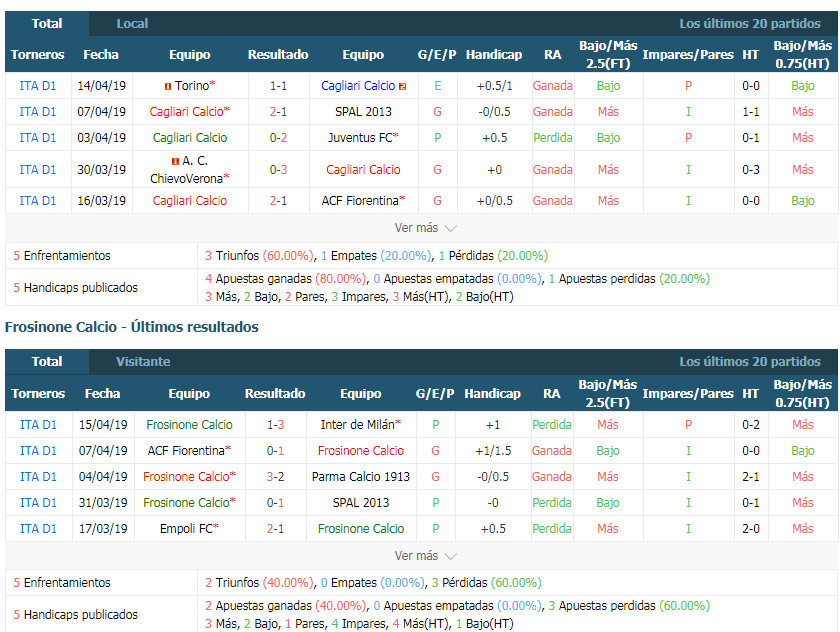Click G/E/P header in Frosinone table
This screenshot has width=840, height=632.
click(x=435, y=394)
